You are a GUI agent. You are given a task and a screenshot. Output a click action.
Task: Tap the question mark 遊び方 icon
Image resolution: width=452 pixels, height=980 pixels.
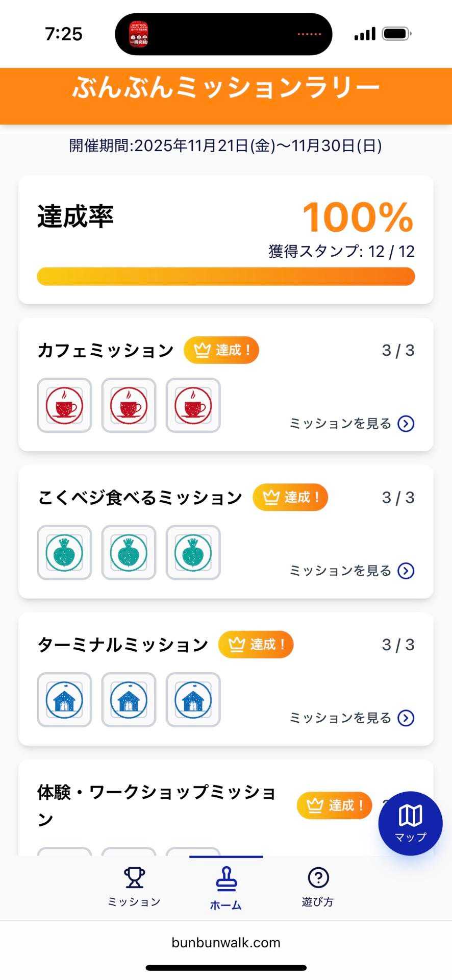point(318,878)
